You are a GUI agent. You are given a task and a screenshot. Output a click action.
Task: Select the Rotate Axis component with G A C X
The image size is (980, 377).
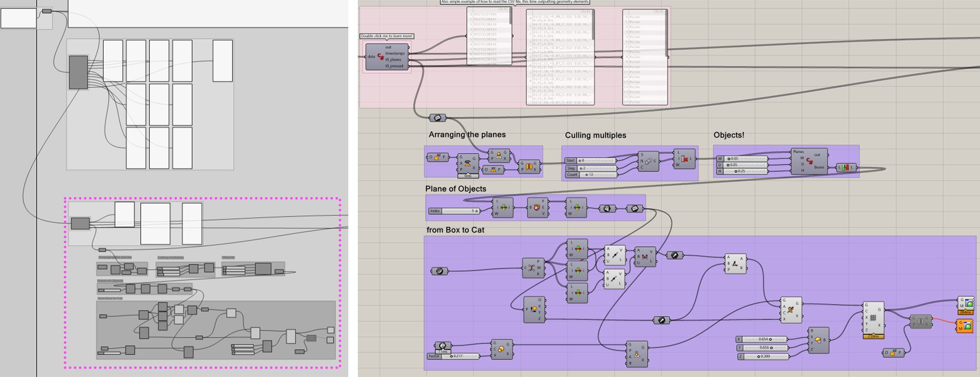pyautogui.click(x=792, y=310)
